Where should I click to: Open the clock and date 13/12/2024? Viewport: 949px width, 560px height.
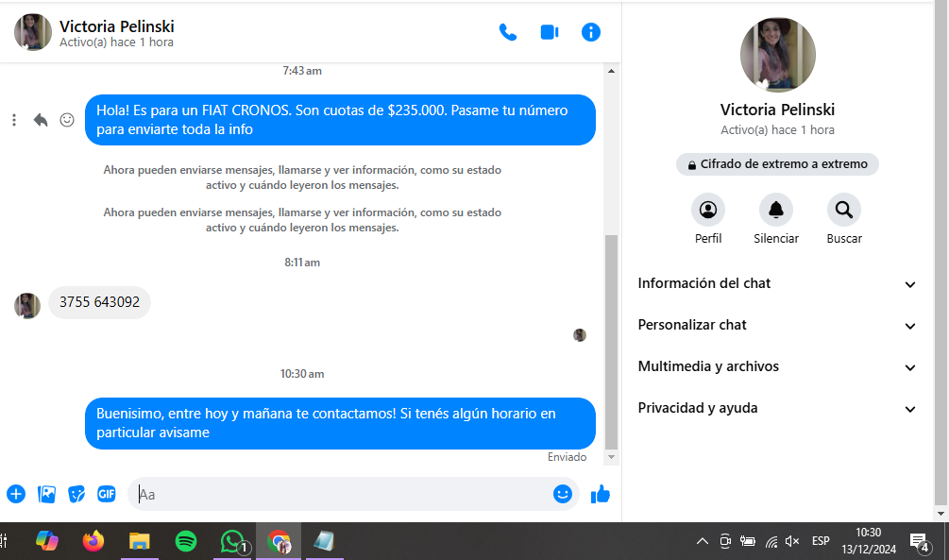(869, 540)
